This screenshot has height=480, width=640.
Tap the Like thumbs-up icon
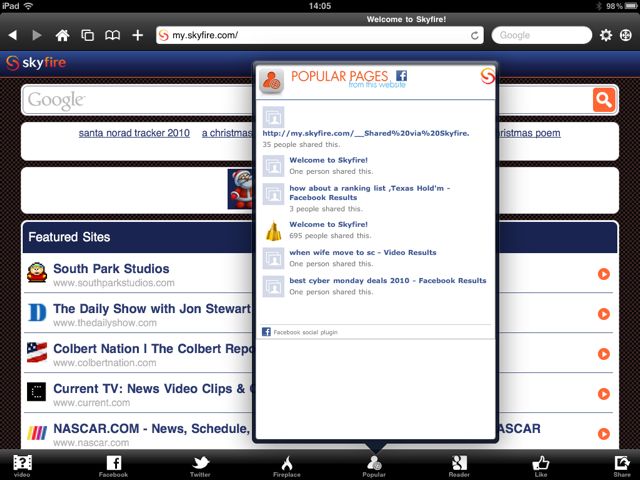541,466
